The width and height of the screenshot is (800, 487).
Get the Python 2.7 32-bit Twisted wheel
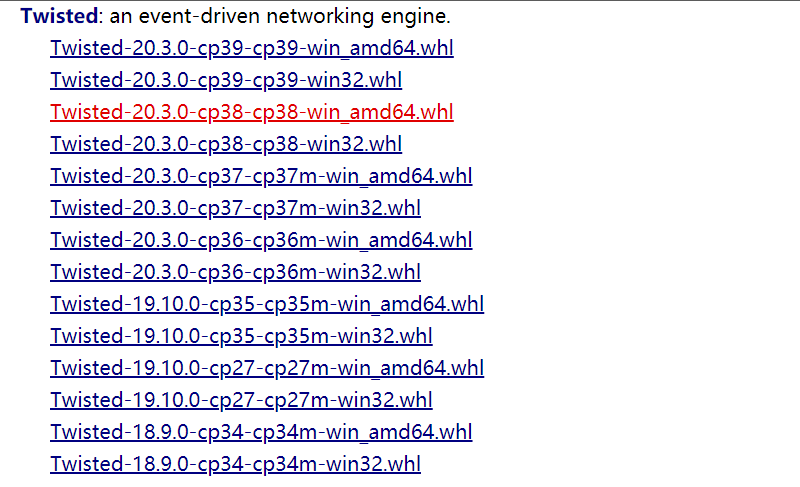(x=241, y=400)
